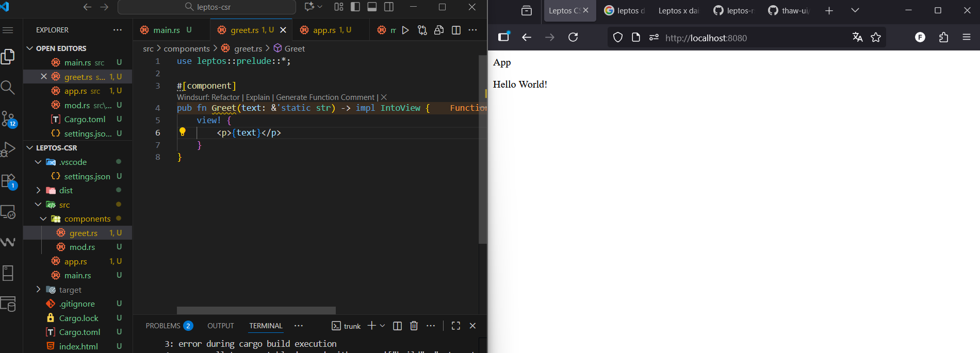Screen dimensions: 980x353
Task: Click the VS Code hamburger menu icon
Action: tap(8, 30)
